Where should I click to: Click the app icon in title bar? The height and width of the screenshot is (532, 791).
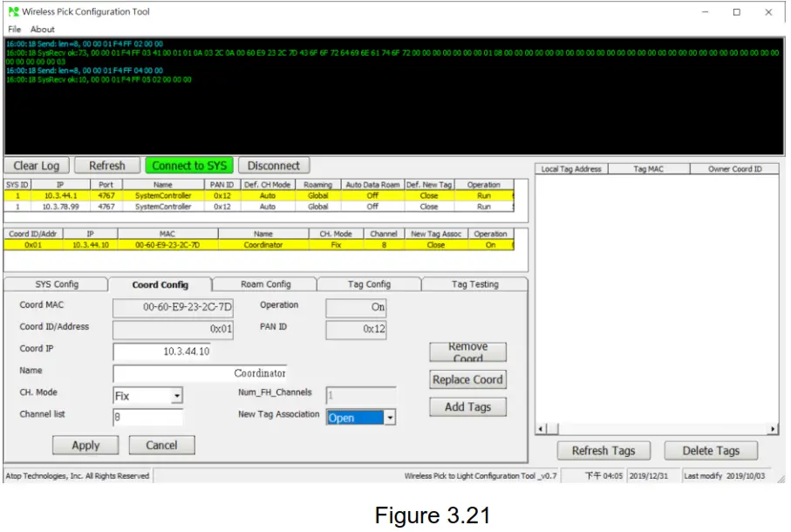14,11
